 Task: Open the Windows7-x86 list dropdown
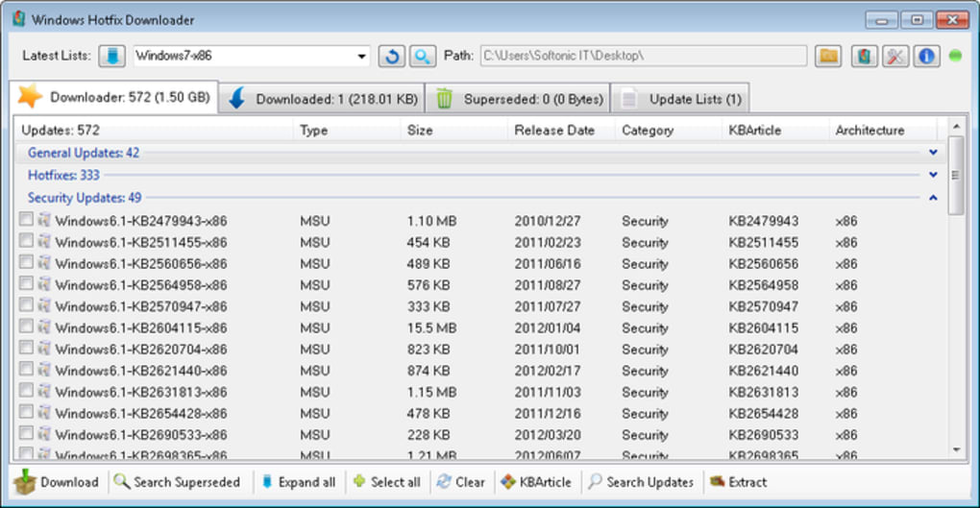361,57
